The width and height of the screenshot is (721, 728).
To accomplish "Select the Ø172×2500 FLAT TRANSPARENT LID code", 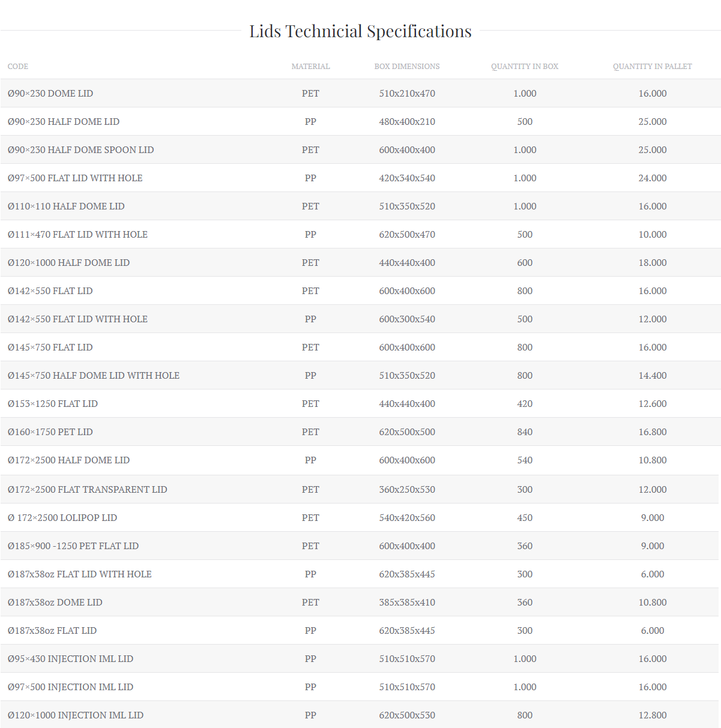I will pyautogui.click(x=88, y=490).
